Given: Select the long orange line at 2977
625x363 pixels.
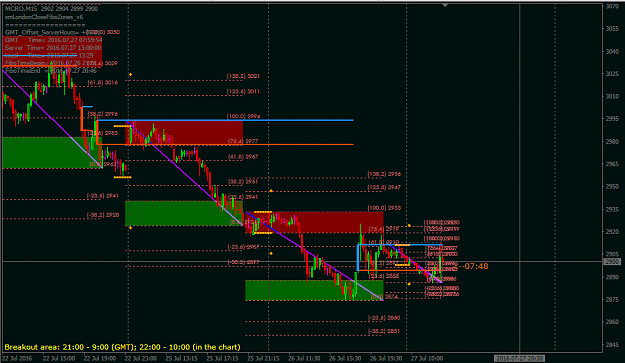Looking at the screenshot, I should [226, 144].
